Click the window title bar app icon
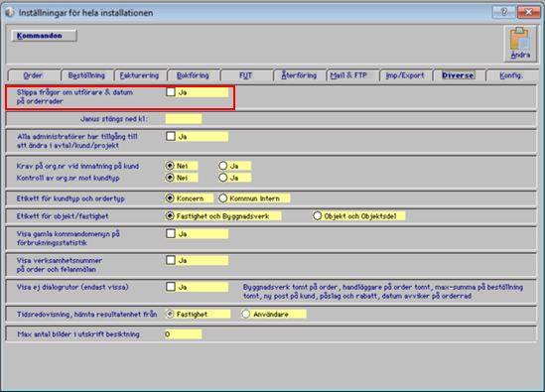 coord(10,13)
